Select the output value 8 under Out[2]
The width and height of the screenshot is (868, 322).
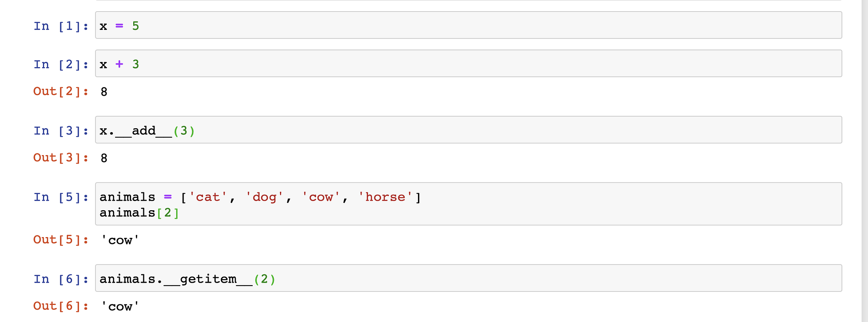coord(104,92)
